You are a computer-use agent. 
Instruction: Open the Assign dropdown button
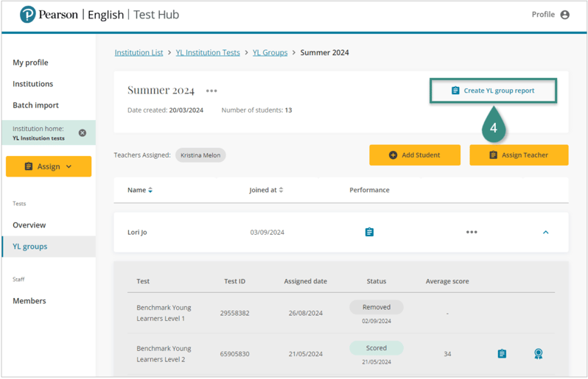tap(49, 166)
